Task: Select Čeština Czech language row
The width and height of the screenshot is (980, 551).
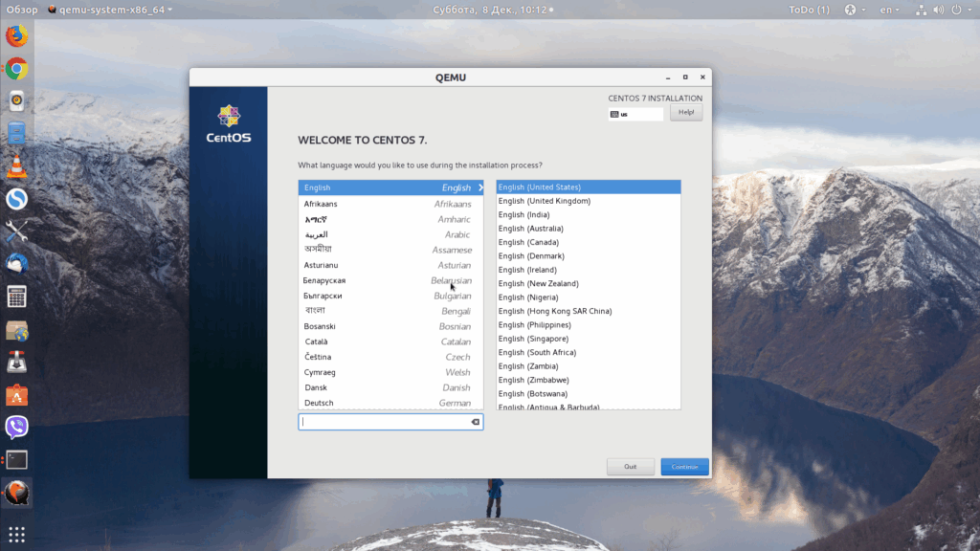Action: (390, 357)
